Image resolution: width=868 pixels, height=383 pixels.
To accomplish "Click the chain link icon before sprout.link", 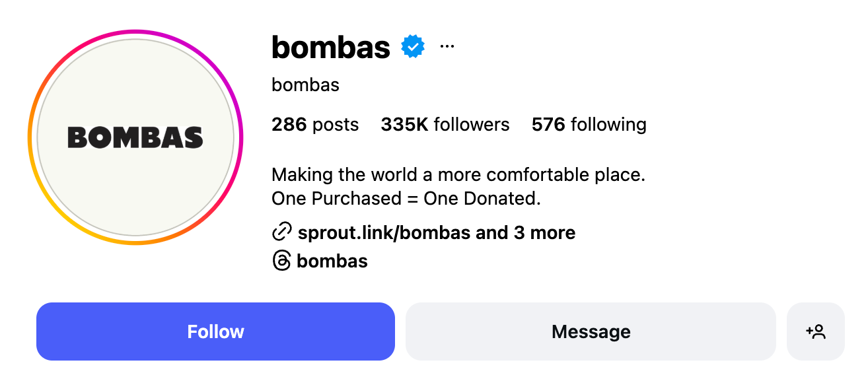I will pyautogui.click(x=282, y=231).
